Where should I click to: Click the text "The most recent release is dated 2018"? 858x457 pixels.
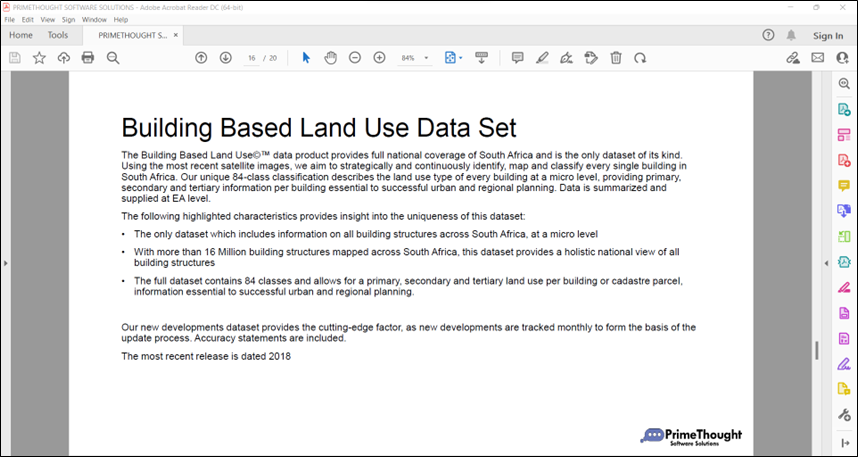tap(206, 356)
